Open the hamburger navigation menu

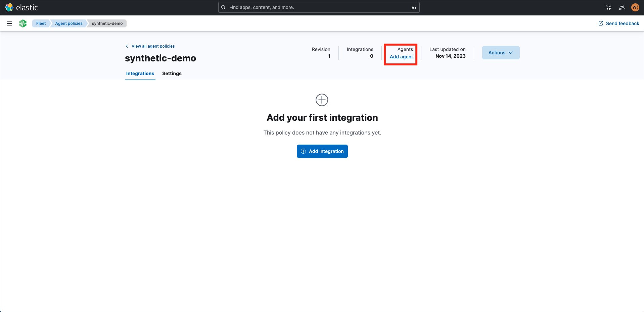tap(9, 23)
